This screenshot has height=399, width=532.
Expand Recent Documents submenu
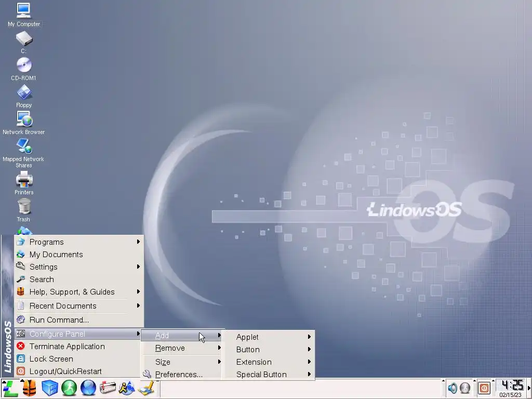click(x=79, y=306)
